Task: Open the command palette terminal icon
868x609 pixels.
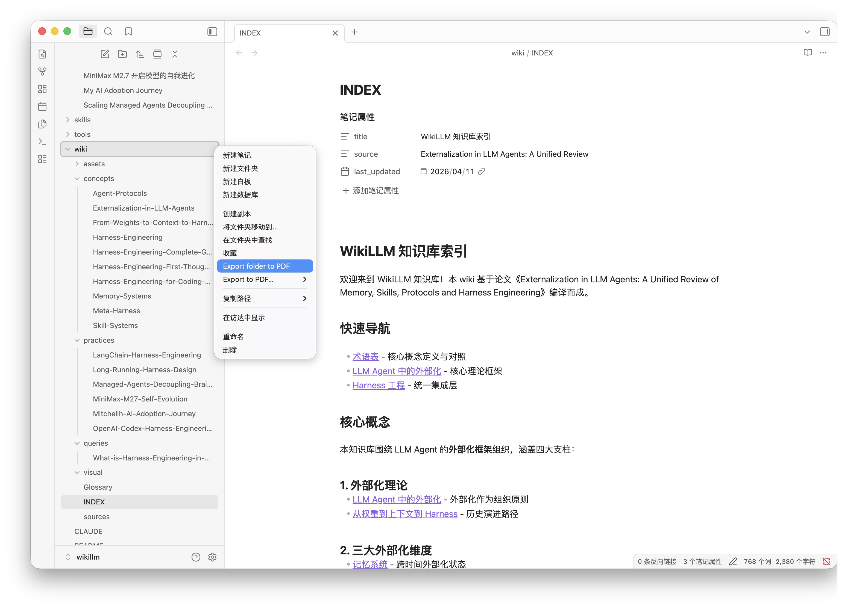Action: (x=42, y=142)
